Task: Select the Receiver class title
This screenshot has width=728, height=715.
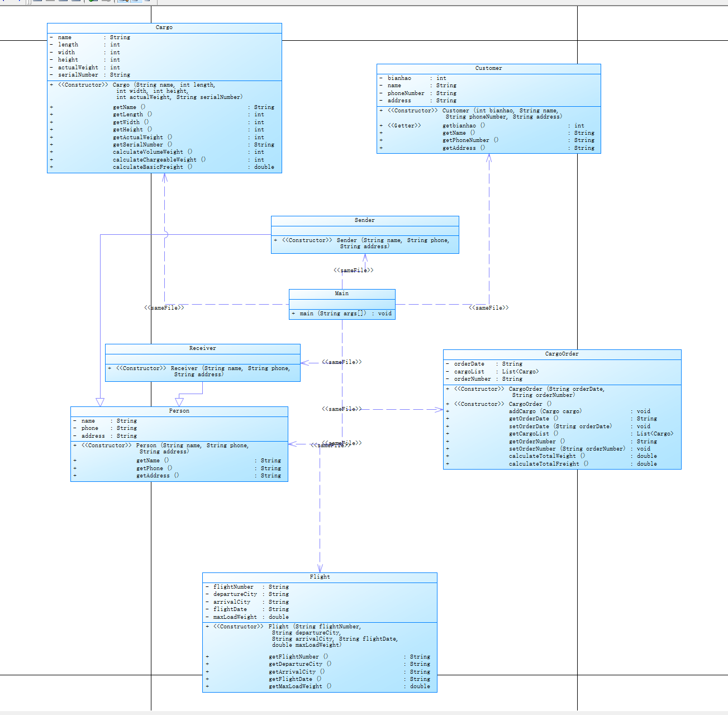Action: point(203,348)
